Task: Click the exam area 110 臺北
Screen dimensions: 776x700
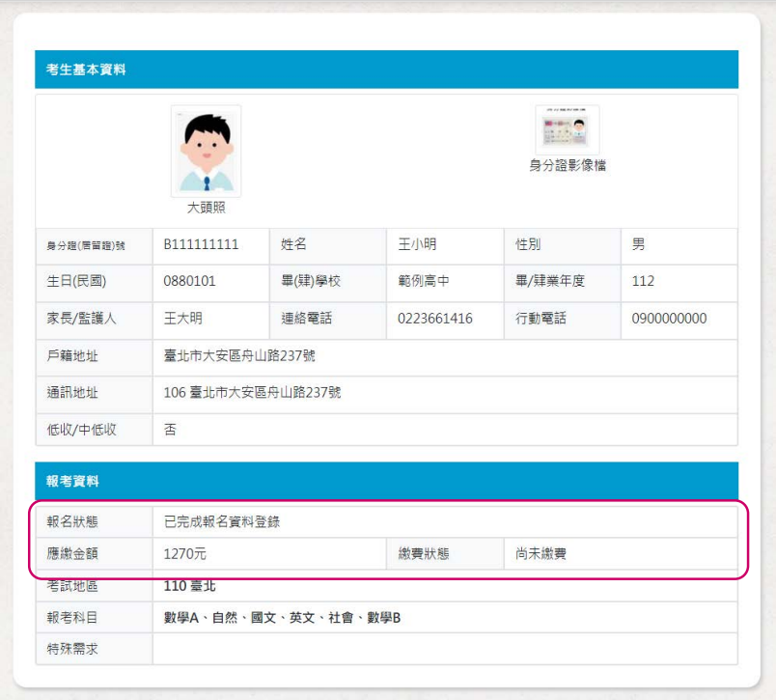Action: point(189,586)
